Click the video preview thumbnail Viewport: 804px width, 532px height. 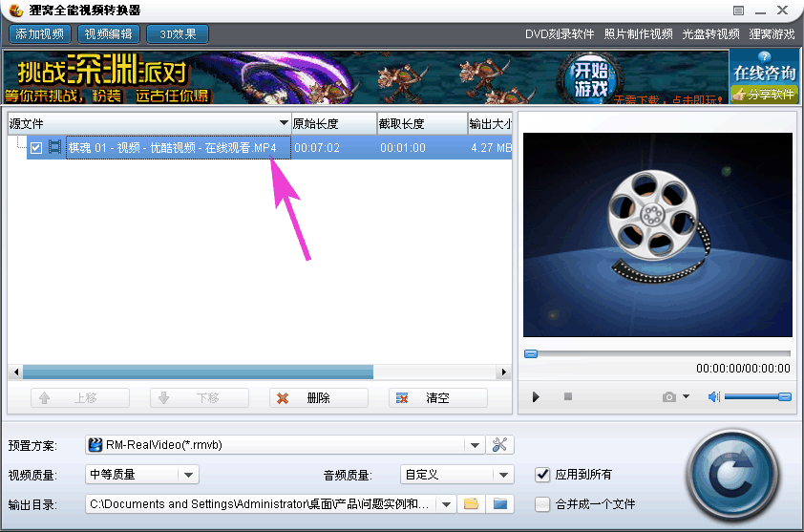pyautogui.click(x=657, y=235)
